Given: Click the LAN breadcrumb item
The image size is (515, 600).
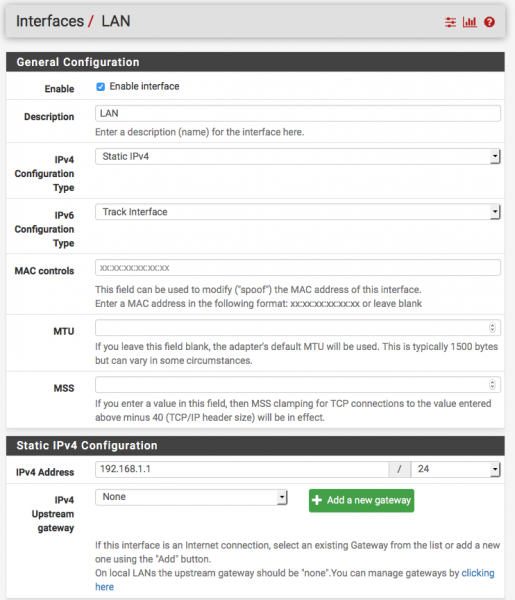Looking at the screenshot, I should (x=116, y=21).
